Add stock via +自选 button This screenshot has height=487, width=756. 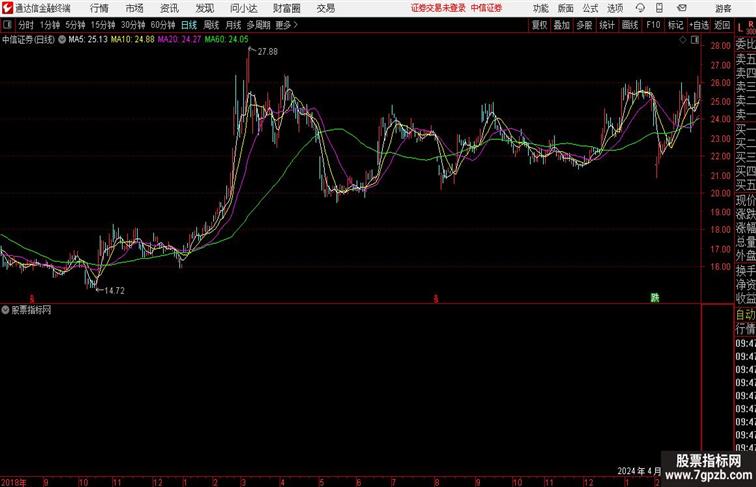pyautogui.click(x=699, y=25)
